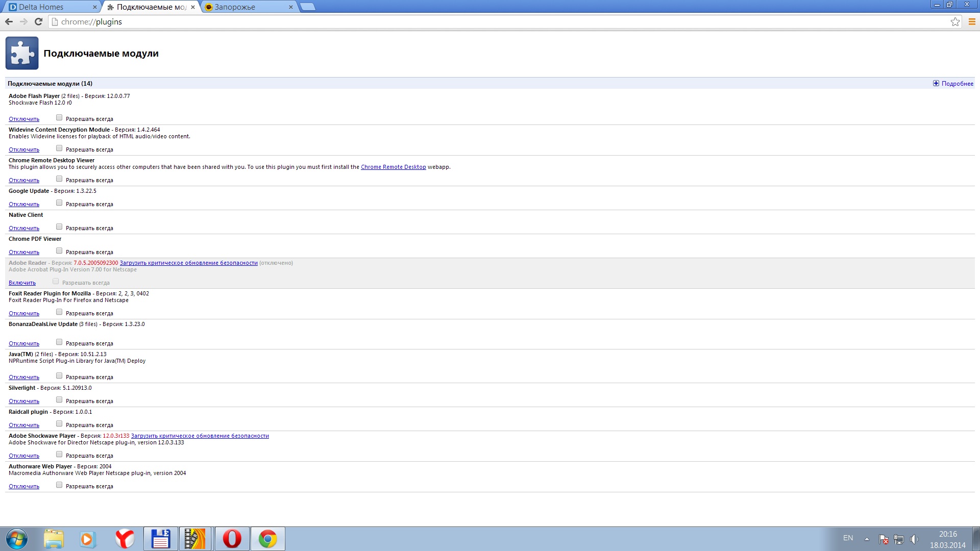Screen dimensions: 980x551
Task: Open a new tab
Action: pos(308,7)
